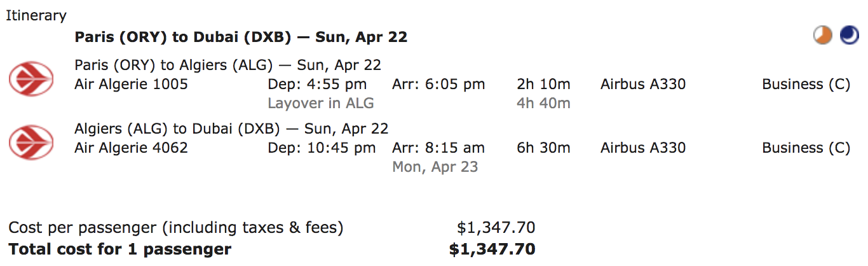868x266 pixels.
Task: Click the Air Algerie logo for flight 4062
Action: click(31, 143)
